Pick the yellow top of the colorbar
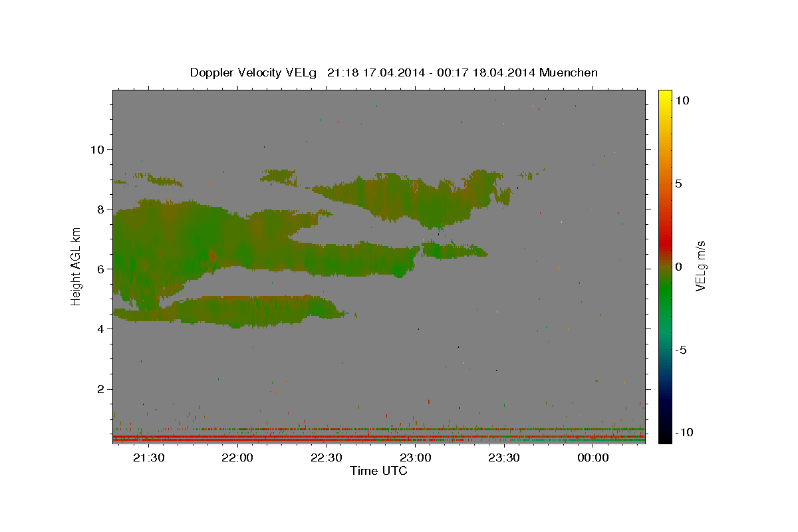Screen dimensions: 798x532 665,94
